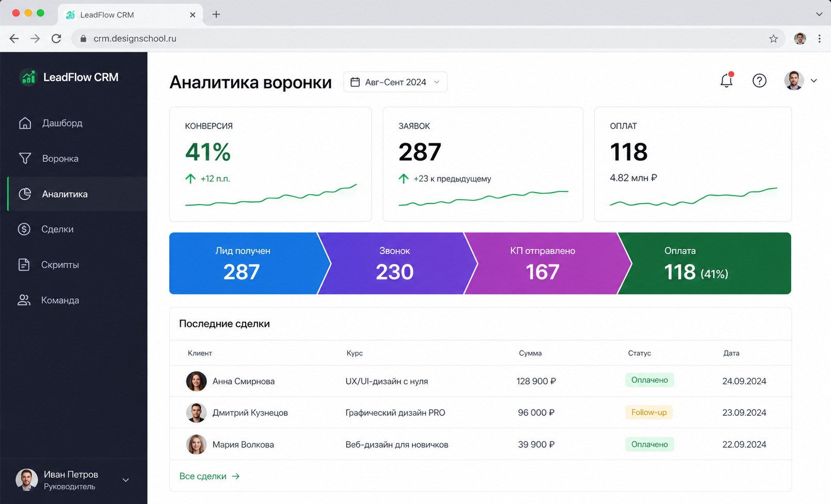This screenshot has height=504, width=831.
Task: Select the Аналитика menu item
Action: click(77, 194)
